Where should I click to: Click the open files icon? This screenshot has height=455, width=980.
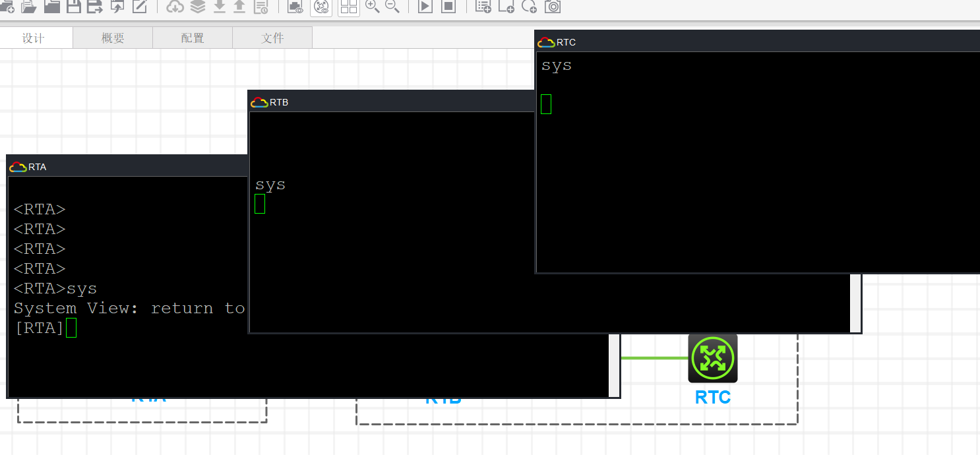29,7
